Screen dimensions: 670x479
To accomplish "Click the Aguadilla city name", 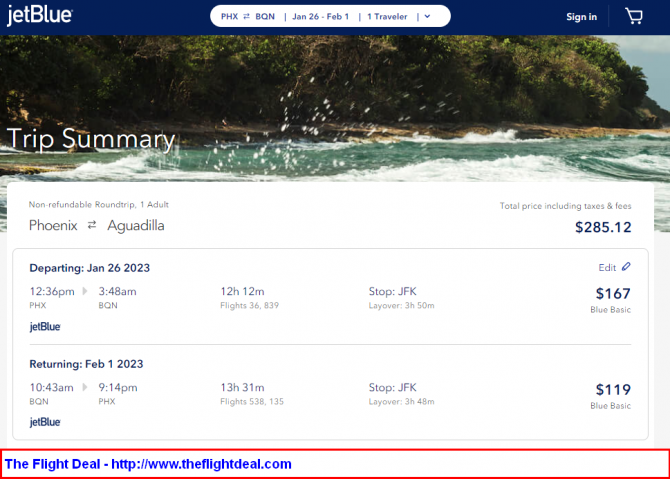I will click(136, 226).
